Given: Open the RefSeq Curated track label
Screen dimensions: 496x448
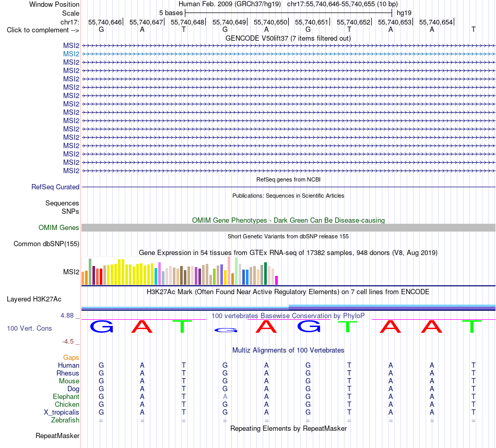Looking at the screenshot, I should [x=55, y=187].
